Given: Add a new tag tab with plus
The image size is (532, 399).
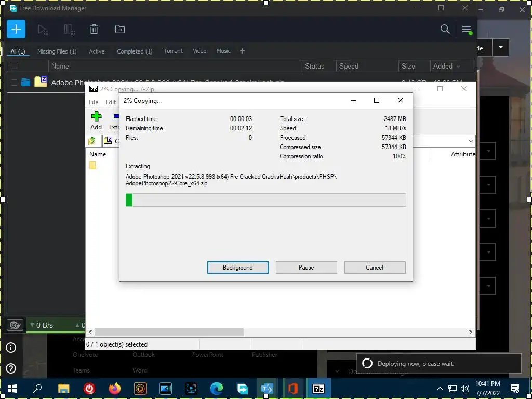Looking at the screenshot, I should tap(242, 51).
